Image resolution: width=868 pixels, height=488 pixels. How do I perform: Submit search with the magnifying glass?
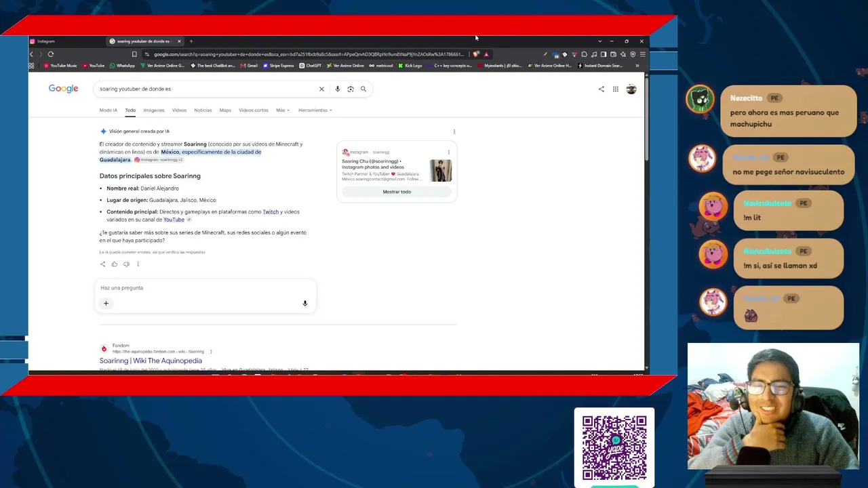363,89
